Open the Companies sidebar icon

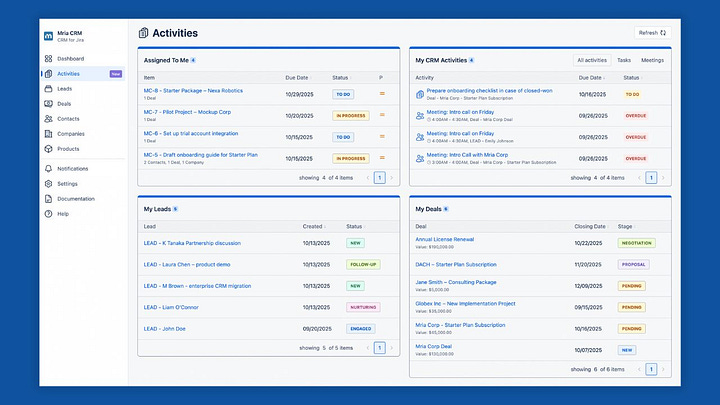pyautogui.click(x=48, y=134)
